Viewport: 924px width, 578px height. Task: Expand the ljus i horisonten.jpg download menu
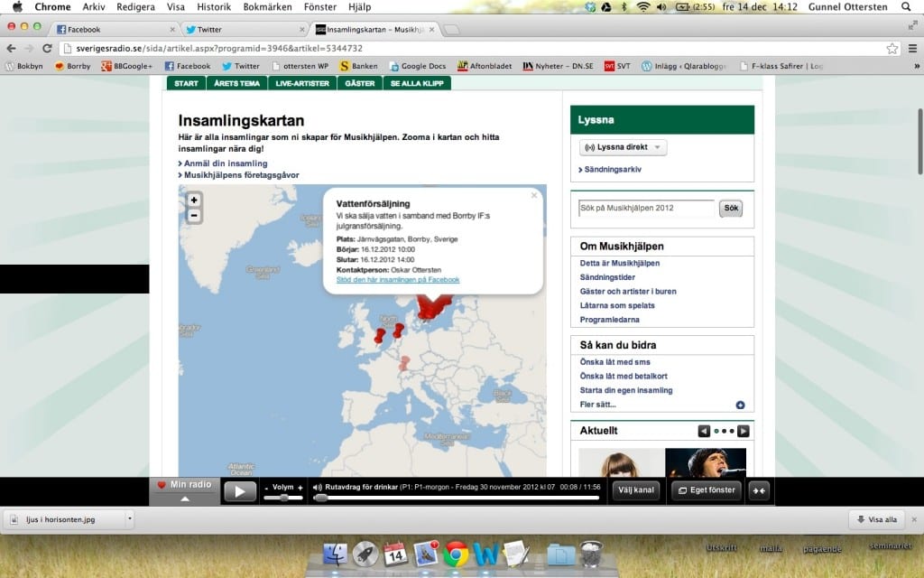(x=130, y=519)
